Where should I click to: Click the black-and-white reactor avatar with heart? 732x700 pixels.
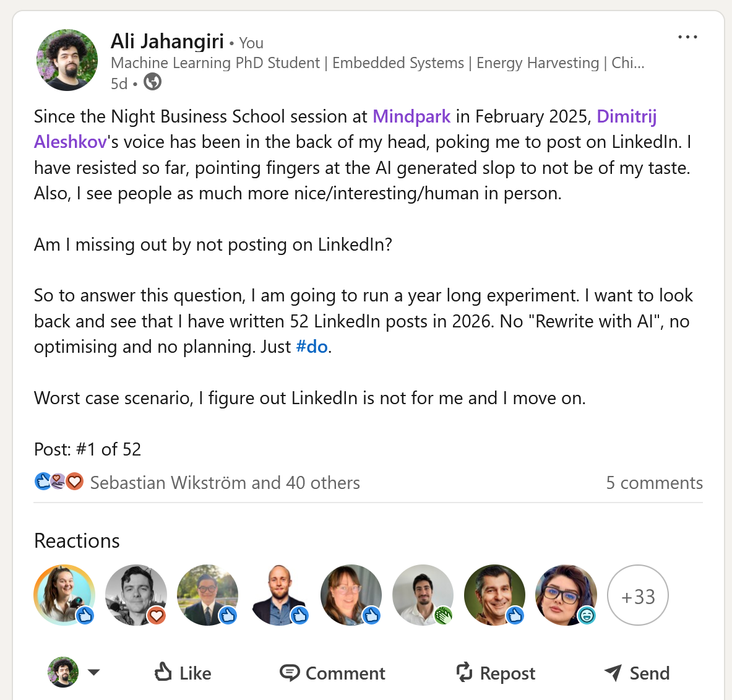click(136, 595)
